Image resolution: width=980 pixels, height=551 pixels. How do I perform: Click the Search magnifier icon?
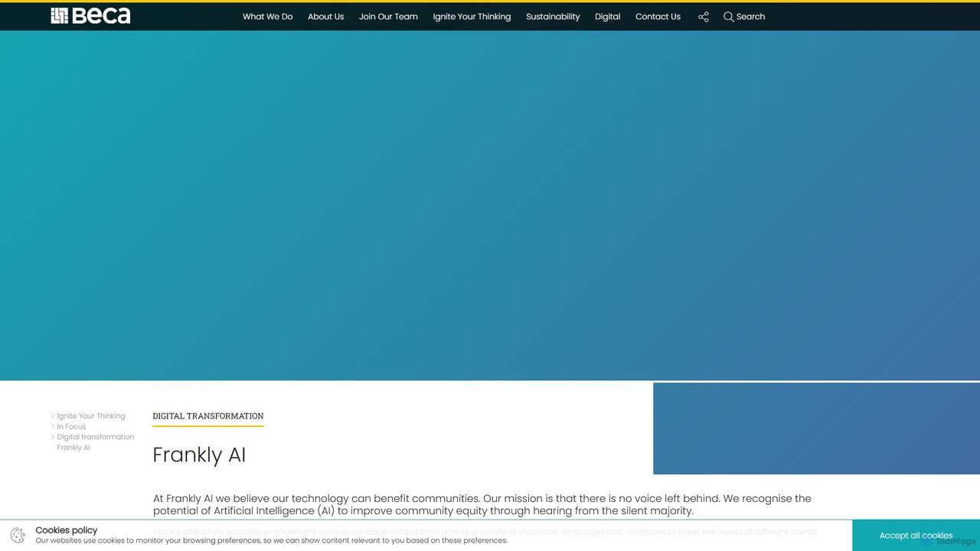728,17
